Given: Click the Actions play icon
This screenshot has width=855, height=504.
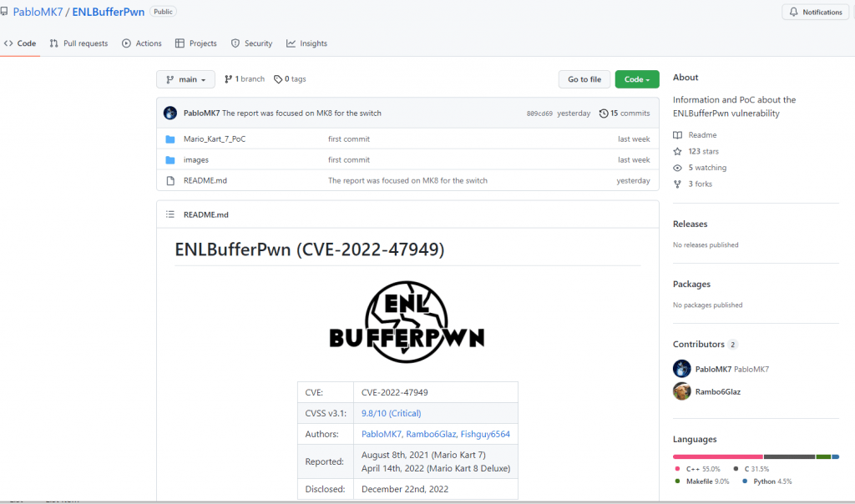Looking at the screenshot, I should click(x=127, y=43).
